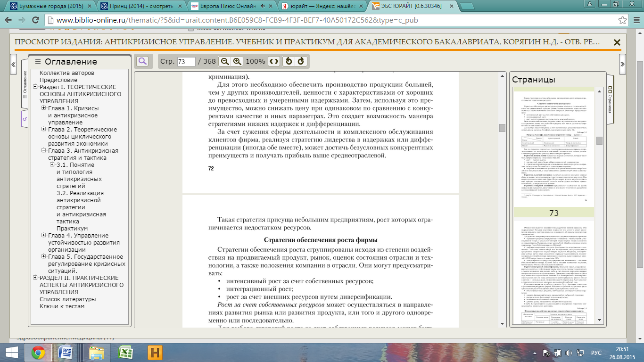Viewport: 644px width, 362px height.
Task: Expand Глава 5. Государственное регулирование node
Action: tap(44, 257)
